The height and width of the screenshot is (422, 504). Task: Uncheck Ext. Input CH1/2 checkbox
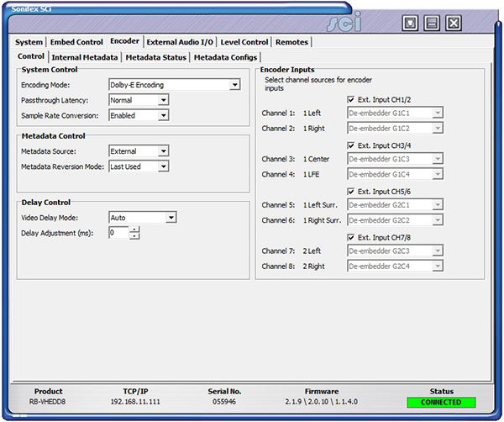pyautogui.click(x=351, y=99)
